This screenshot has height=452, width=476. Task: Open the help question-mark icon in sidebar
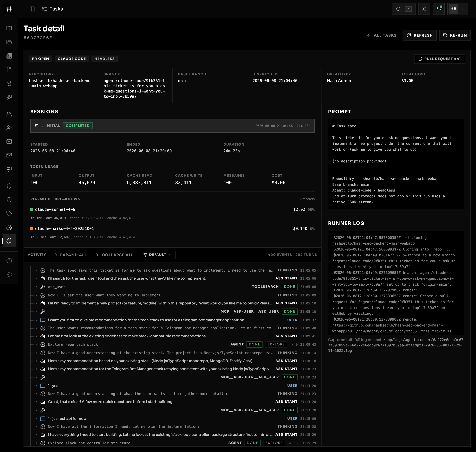coord(9,261)
